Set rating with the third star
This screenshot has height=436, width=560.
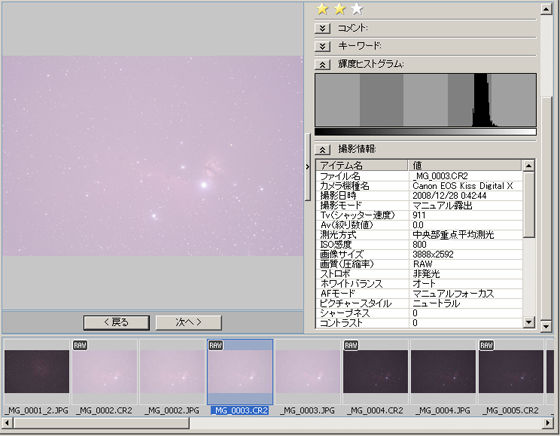pyautogui.click(x=357, y=9)
